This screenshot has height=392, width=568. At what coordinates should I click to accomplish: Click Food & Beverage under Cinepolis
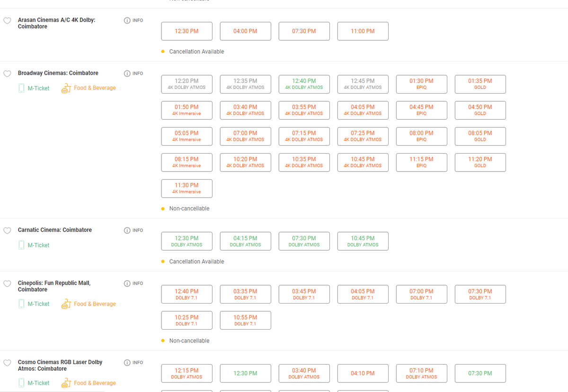(x=89, y=304)
